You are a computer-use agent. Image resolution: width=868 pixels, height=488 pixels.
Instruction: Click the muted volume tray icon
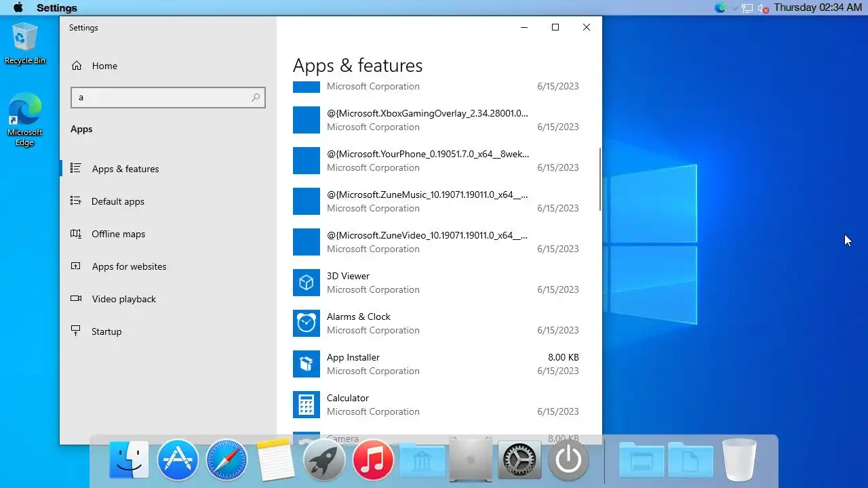pos(763,8)
